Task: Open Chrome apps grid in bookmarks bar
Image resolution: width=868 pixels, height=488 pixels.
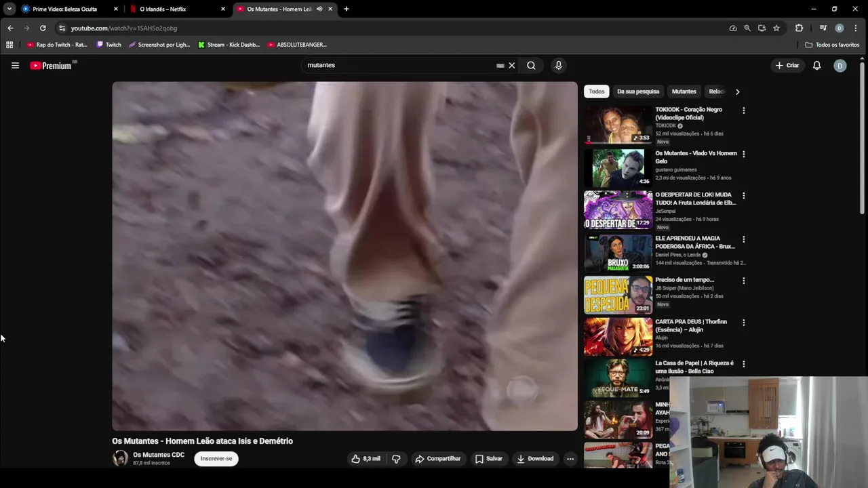Action: (9, 45)
